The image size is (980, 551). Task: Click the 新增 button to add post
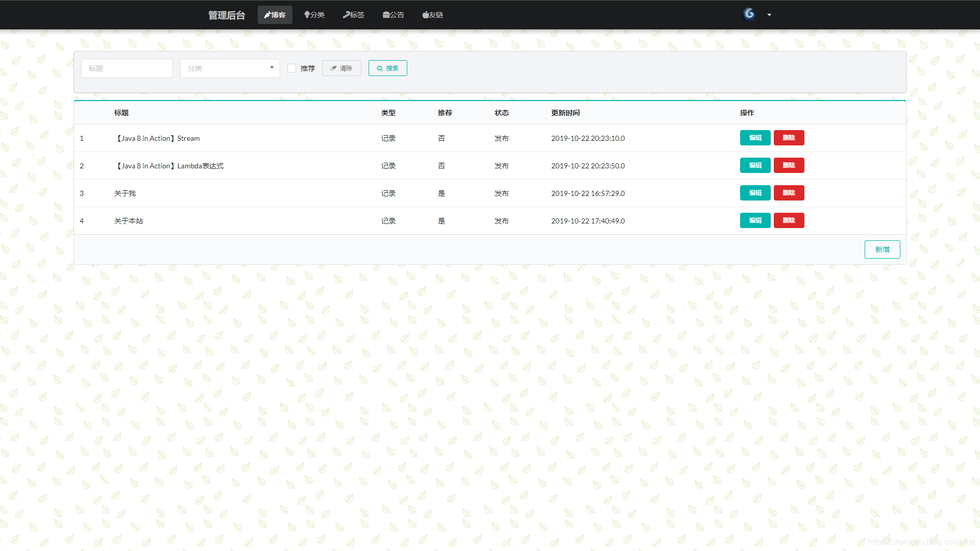(882, 249)
